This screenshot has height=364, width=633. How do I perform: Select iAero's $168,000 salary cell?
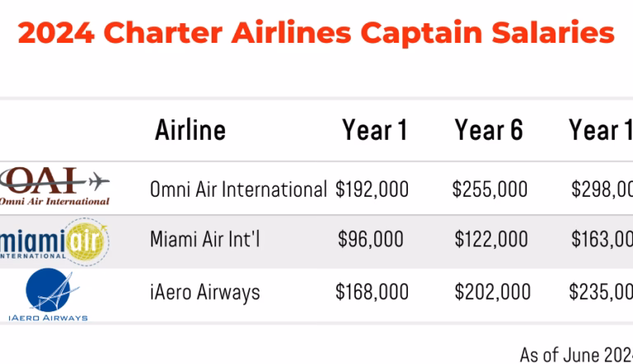pyautogui.click(x=372, y=291)
